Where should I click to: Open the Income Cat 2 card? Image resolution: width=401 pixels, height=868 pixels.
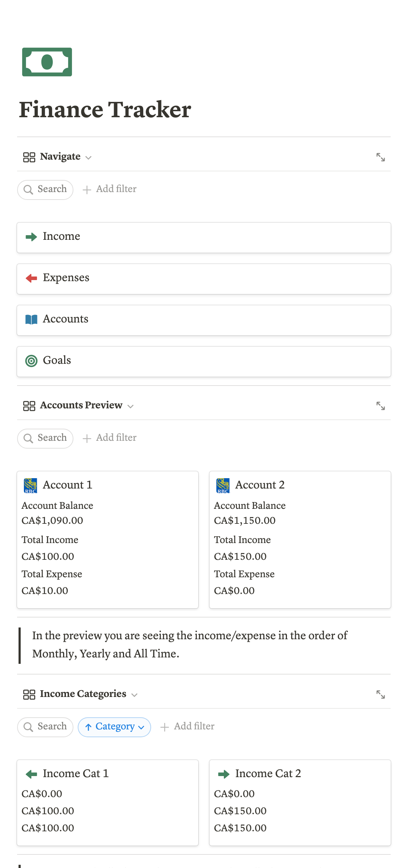click(x=299, y=802)
